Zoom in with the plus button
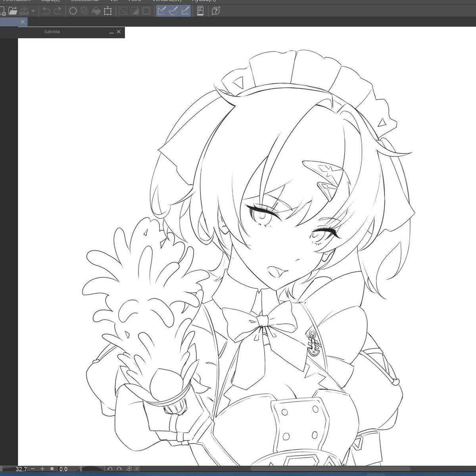 click(42, 469)
